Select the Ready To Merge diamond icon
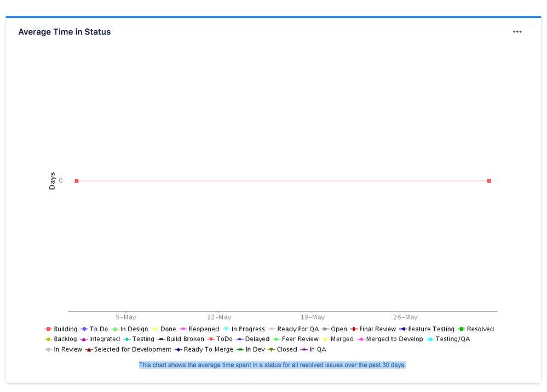The image size is (547, 392). 179,349
